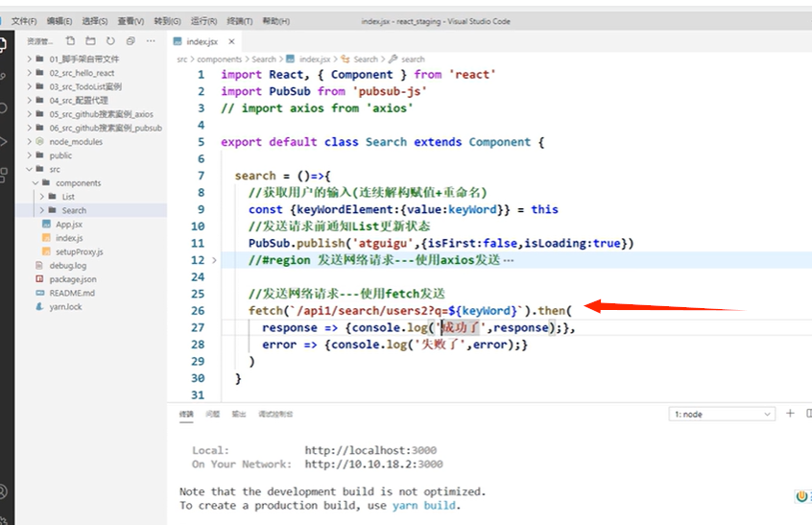Click the New File icon in explorer header

(x=70, y=41)
